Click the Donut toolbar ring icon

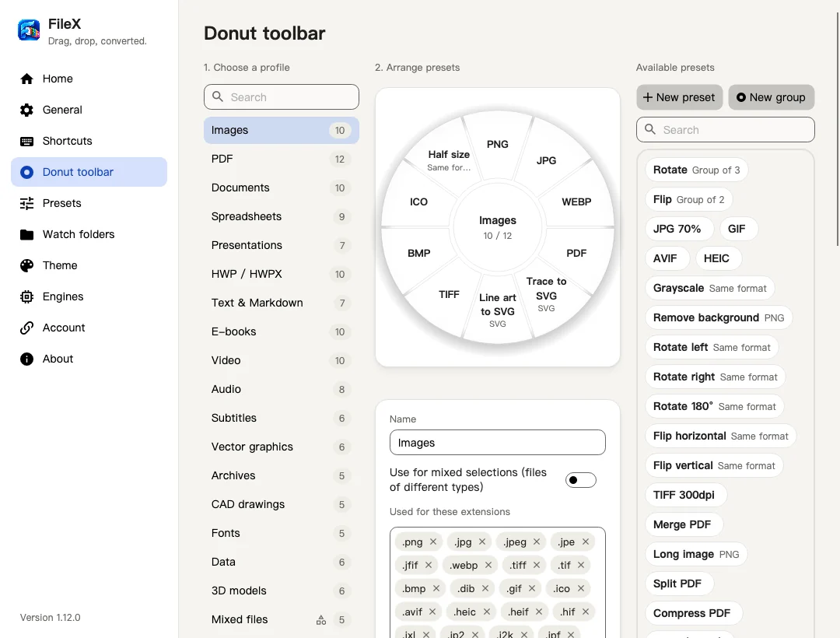click(x=26, y=172)
